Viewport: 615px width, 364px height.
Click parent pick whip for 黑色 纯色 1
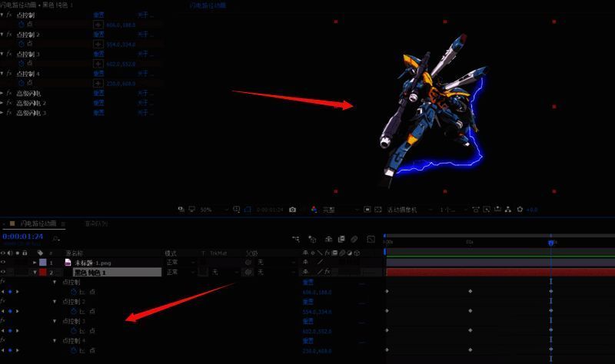pyautogui.click(x=248, y=272)
